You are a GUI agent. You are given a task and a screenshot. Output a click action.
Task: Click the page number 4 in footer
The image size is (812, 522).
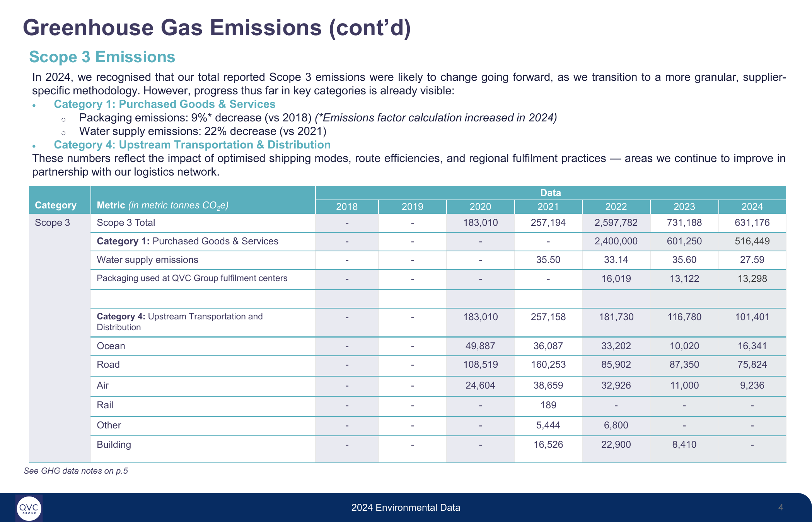point(781,508)
